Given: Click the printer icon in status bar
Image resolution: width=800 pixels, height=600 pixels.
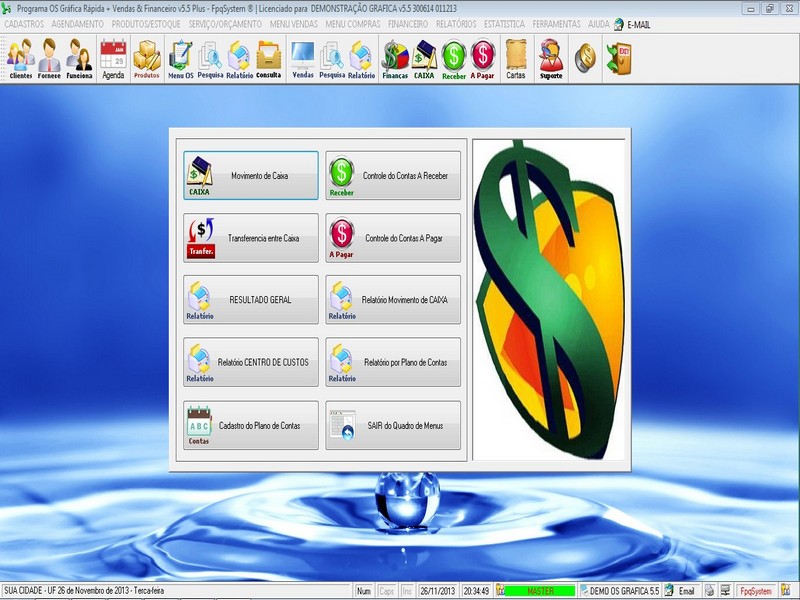Looking at the screenshot, I should (709, 591).
